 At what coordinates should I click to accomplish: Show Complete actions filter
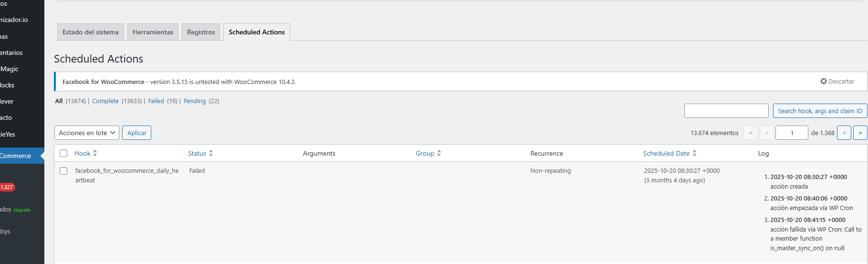(x=105, y=101)
